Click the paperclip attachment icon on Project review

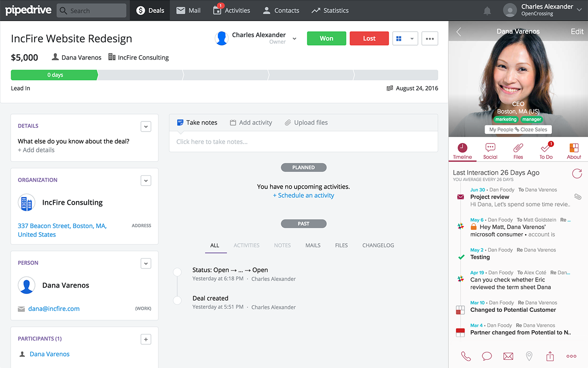coord(577,196)
